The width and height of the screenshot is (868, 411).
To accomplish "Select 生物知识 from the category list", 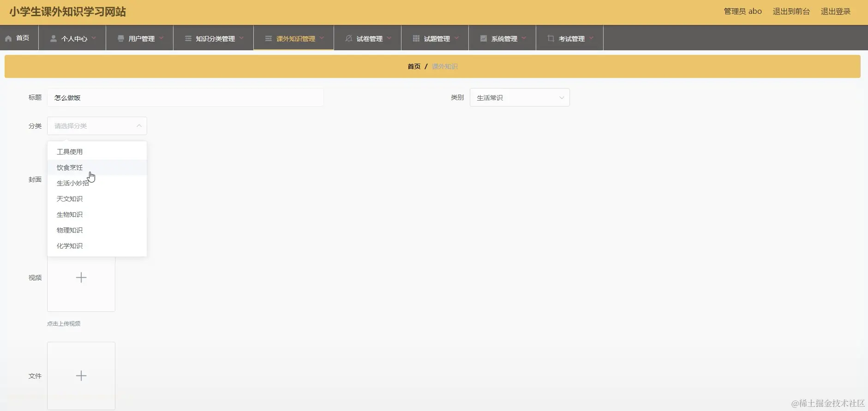I will 97,214.
